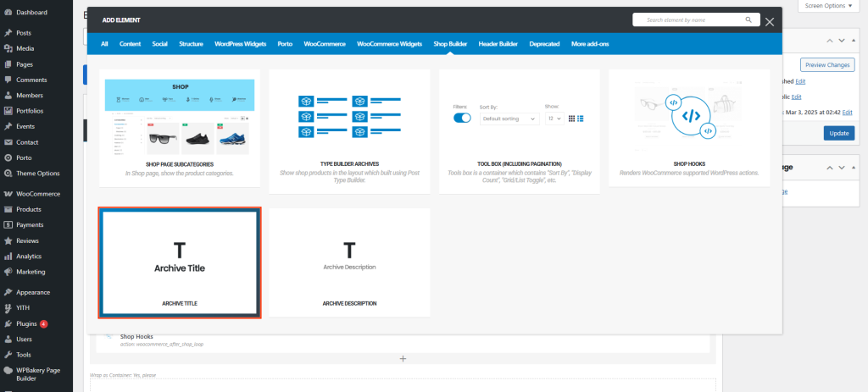Switch to the WooCommerce Widgets tab
This screenshot has height=392, width=868.
(x=389, y=44)
